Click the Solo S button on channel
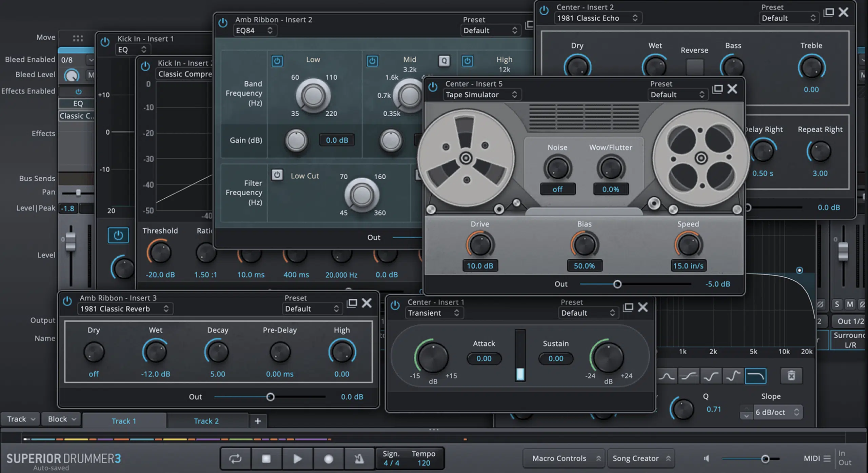Viewport: 868px width, 473px height. [837, 304]
